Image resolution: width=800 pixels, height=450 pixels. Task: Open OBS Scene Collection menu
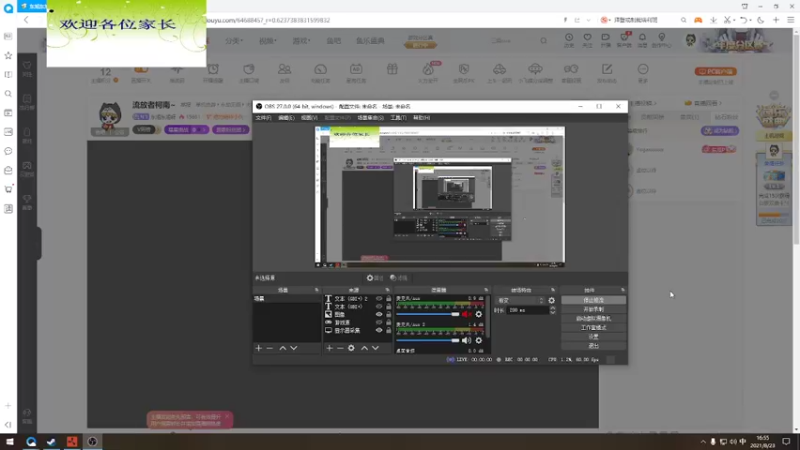(x=370, y=118)
